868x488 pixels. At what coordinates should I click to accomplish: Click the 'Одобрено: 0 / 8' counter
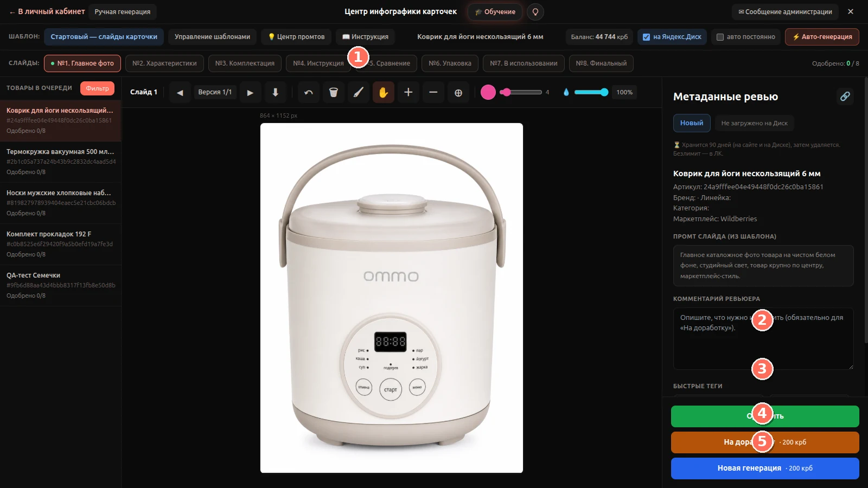pos(835,63)
